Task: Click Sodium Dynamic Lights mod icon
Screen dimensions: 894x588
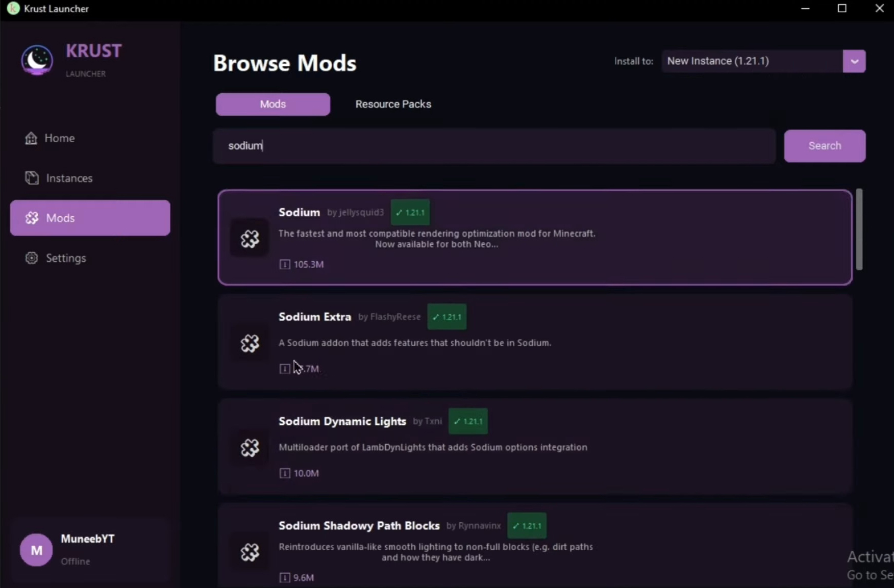Action: (250, 448)
